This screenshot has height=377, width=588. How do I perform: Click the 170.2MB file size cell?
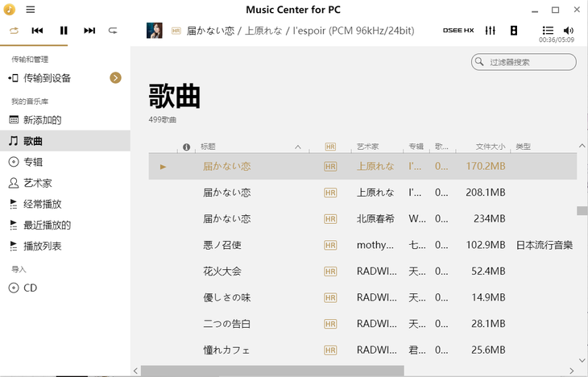pyautogui.click(x=486, y=166)
